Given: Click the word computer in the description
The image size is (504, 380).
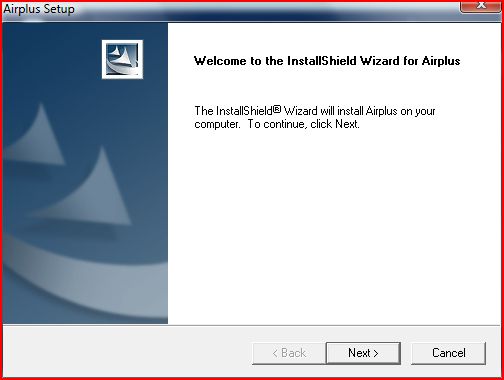Looking at the screenshot, I should (216, 124).
